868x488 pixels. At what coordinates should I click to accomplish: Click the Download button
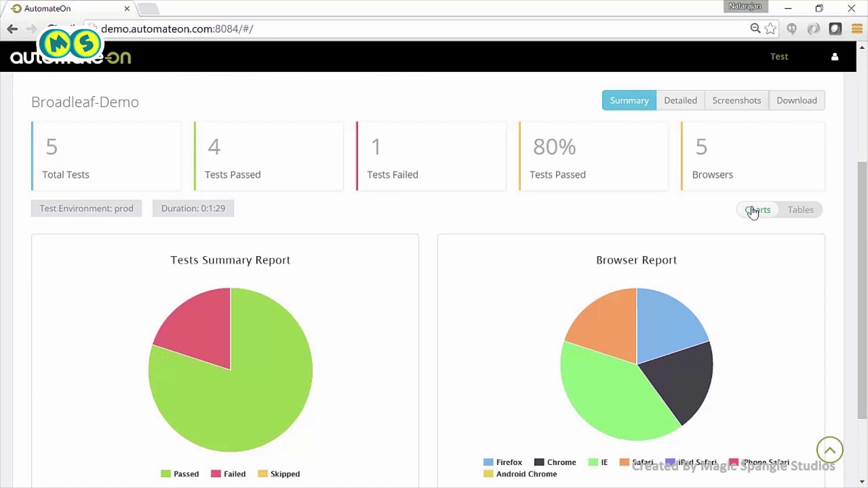tap(797, 100)
